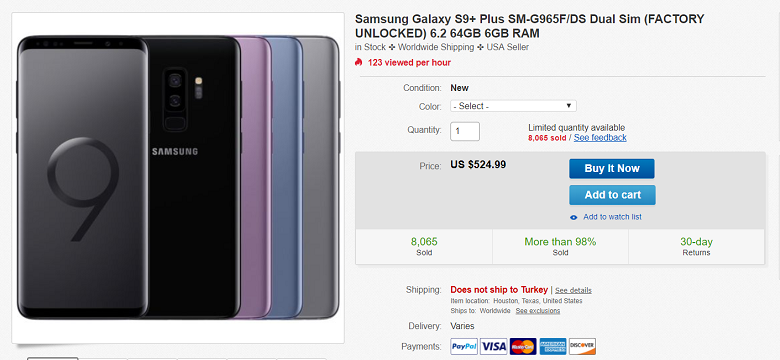Image resolution: width=780 pixels, height=360 pixels.
Task: Click the 8,065 Sold stat tab
Action: coord(424,247)
